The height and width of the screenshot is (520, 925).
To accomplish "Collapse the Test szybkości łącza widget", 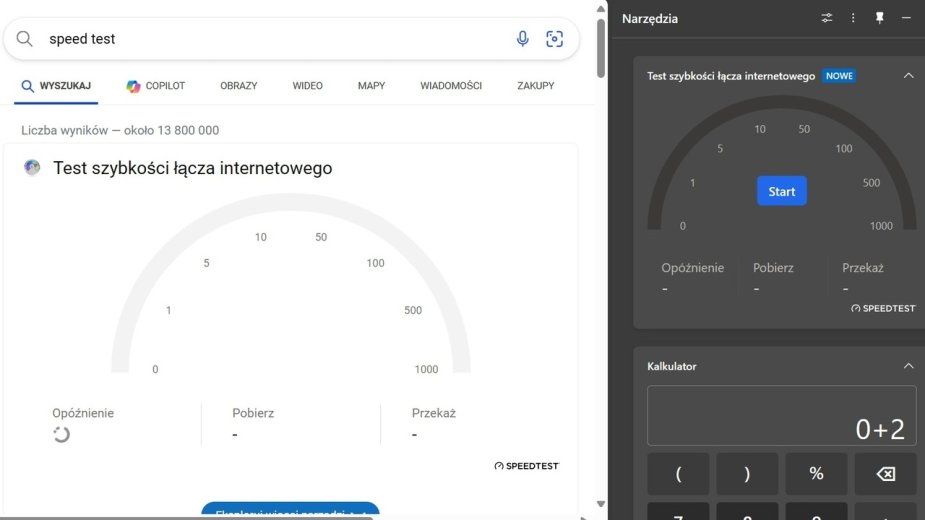I will [908, 76].
